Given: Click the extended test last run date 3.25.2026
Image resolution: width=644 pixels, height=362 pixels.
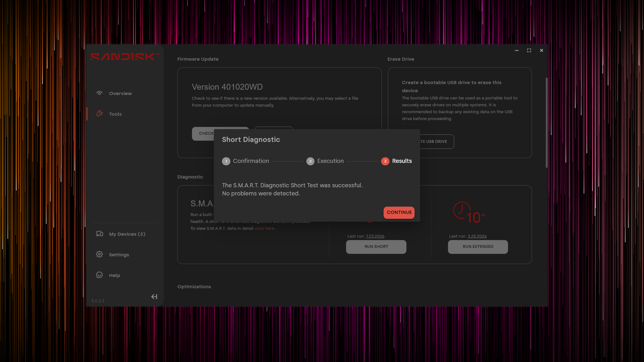Looking at the screenshot, I should 477,236.
